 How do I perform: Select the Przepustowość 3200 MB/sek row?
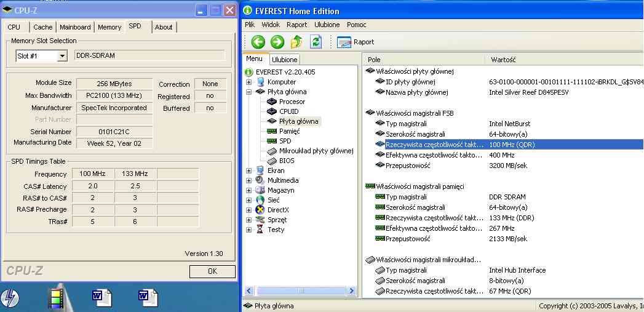point(504,166)
